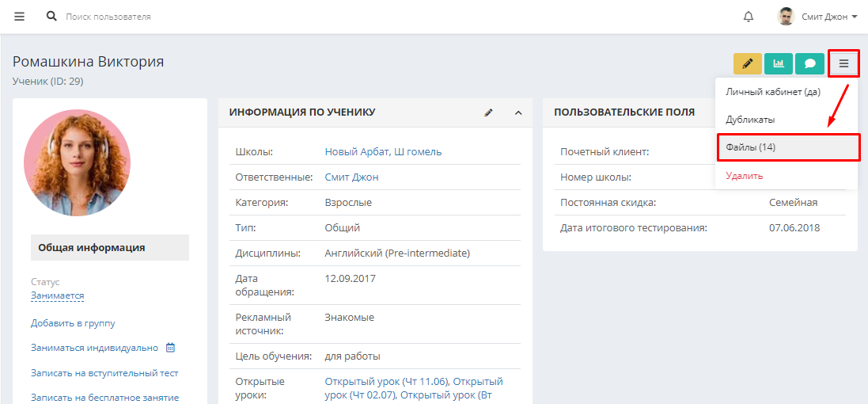This screenshot has width=868, height=404.
Task: Change the Занимается status
Action: point(58,295)
